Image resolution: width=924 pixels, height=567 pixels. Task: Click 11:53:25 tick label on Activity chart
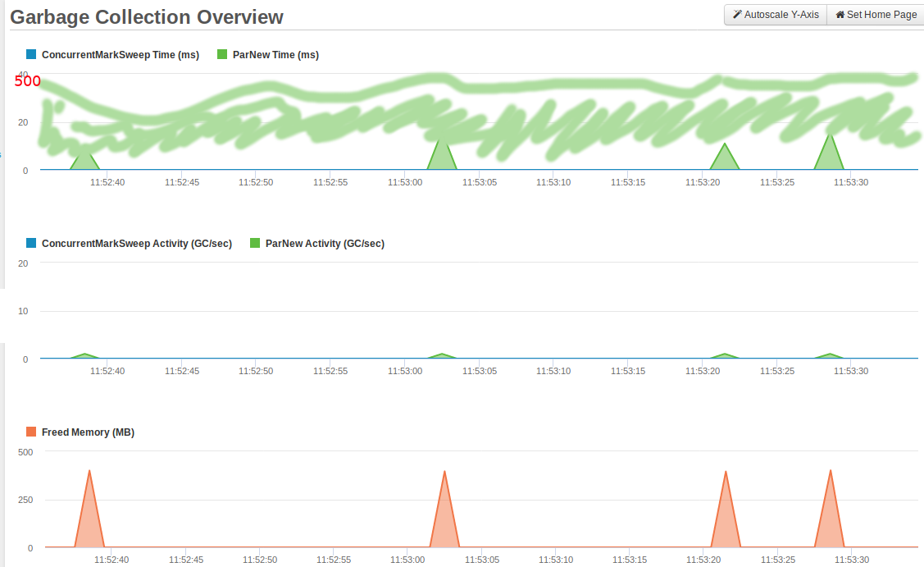[777, 371]
